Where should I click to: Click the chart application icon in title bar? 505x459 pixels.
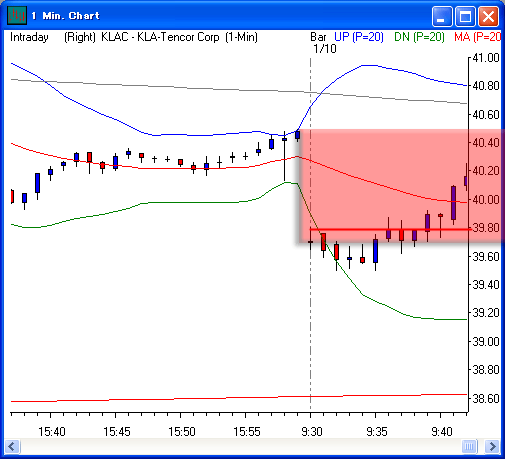click(x=17, y=16)
